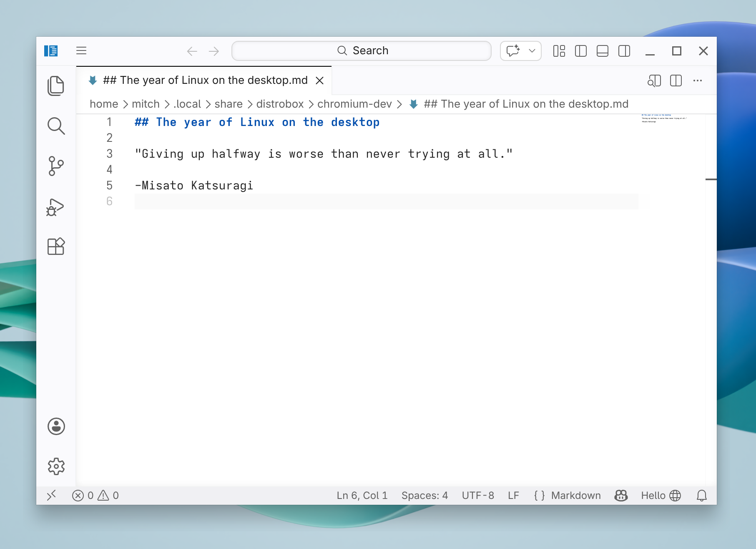This screenshot has height=549, width=756.
Task: Open the Accounts menu in the sidebar
Action: [x=56, y=426]
